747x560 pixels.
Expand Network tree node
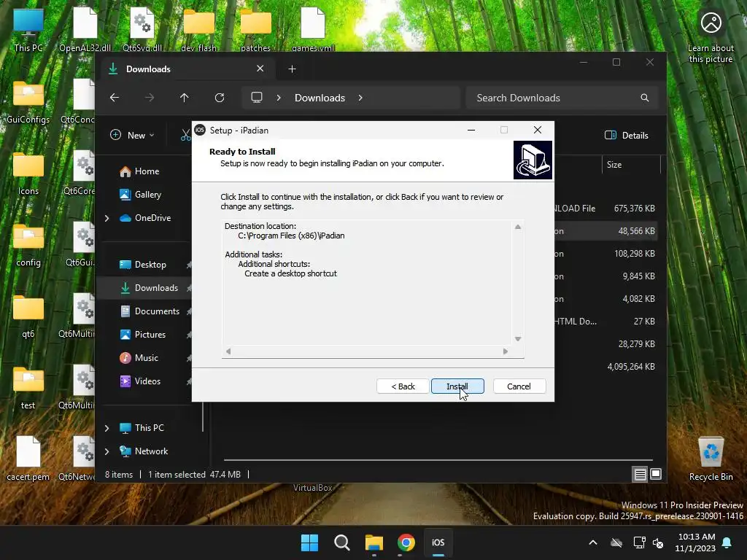(x=107, y=451)
